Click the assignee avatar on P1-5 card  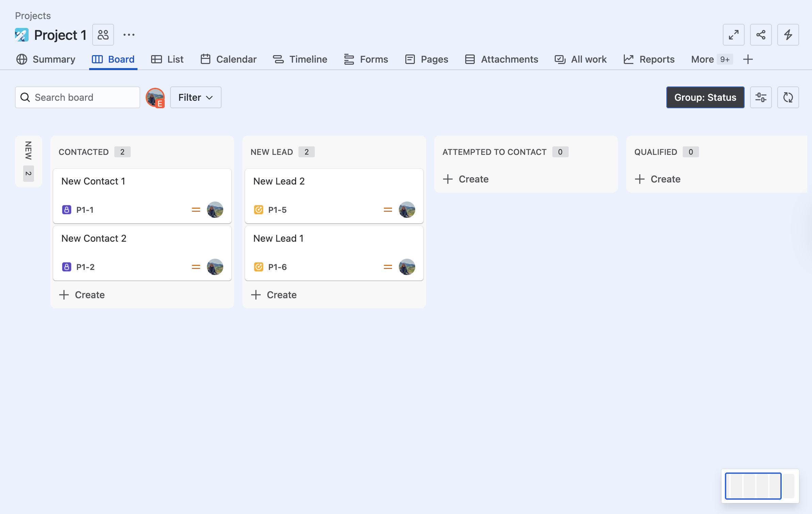click(407, 210)
